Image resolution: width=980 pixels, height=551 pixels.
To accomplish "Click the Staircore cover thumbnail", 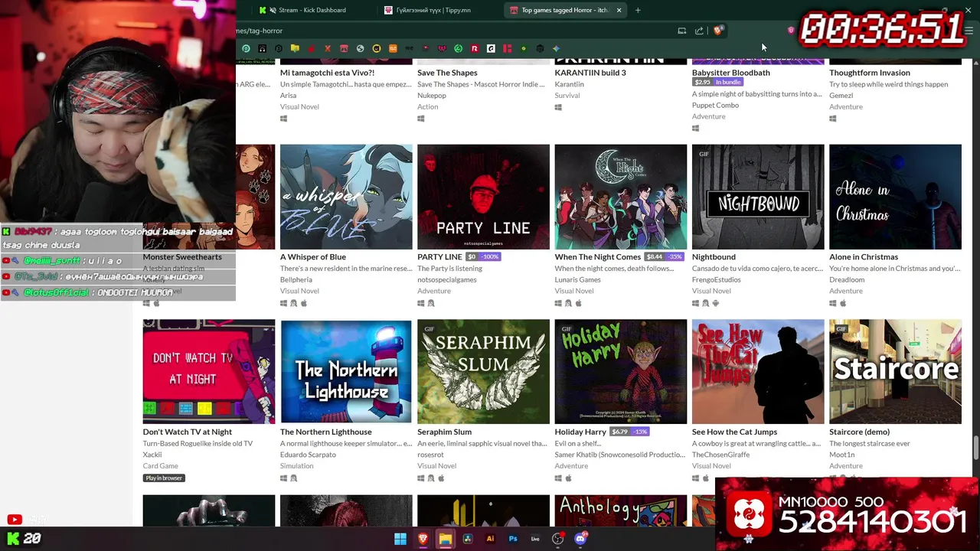I will pos(895,371).
